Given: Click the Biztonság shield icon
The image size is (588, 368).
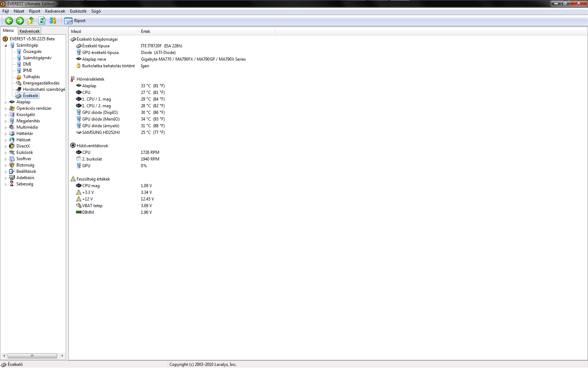Looking at the screenshot, I should tap(12, 165).
